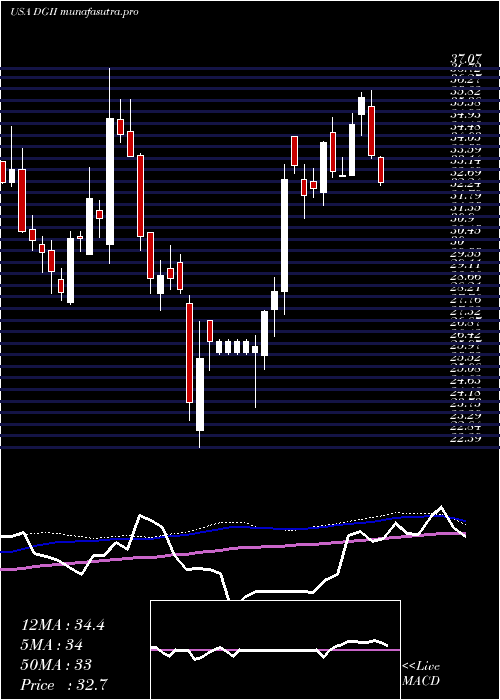Click the 'USA DGH munafasutra.pro' chart title

74,12
